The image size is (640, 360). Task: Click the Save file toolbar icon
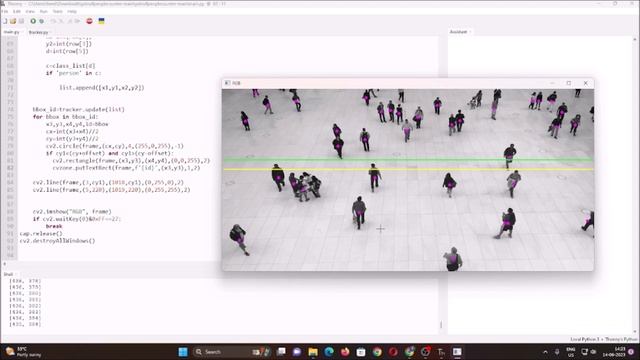(x=21, y=21)
